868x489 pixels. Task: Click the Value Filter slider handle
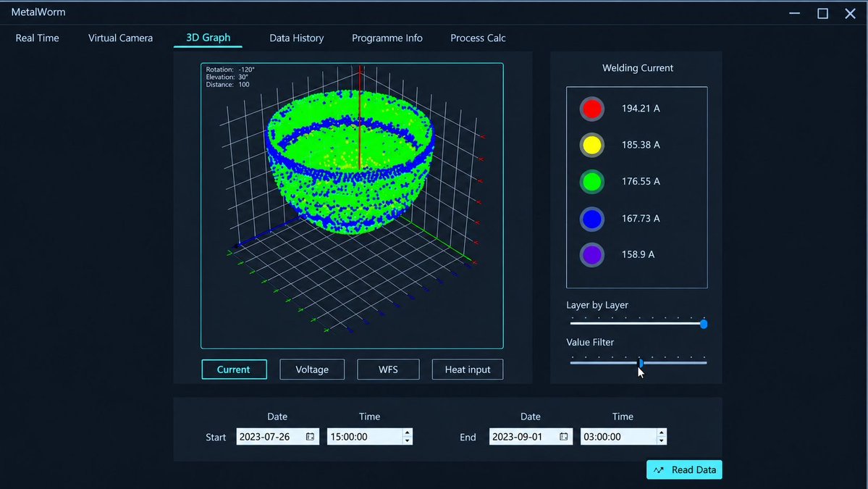[x=641, y=363]
